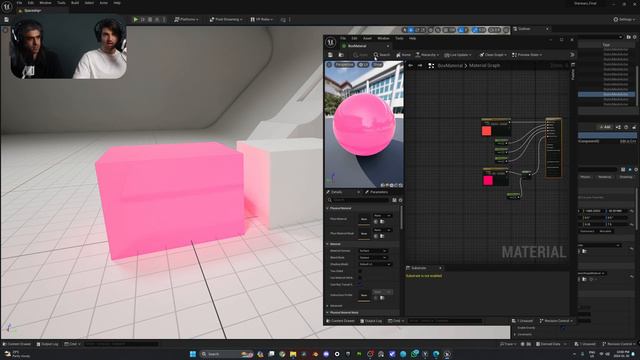Open the Settings dropdown in main editor
The width and height of the screenshot is (640, 360).
pos(623,19)
